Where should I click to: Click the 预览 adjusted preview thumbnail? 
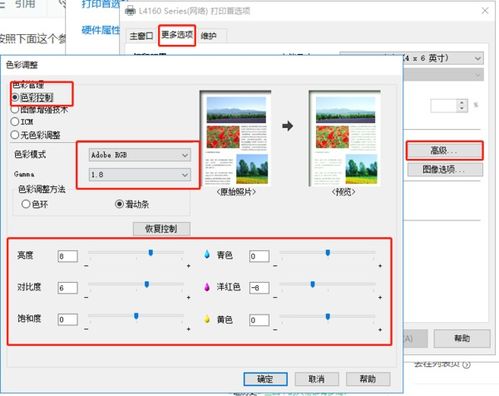[x=345, y=138]
